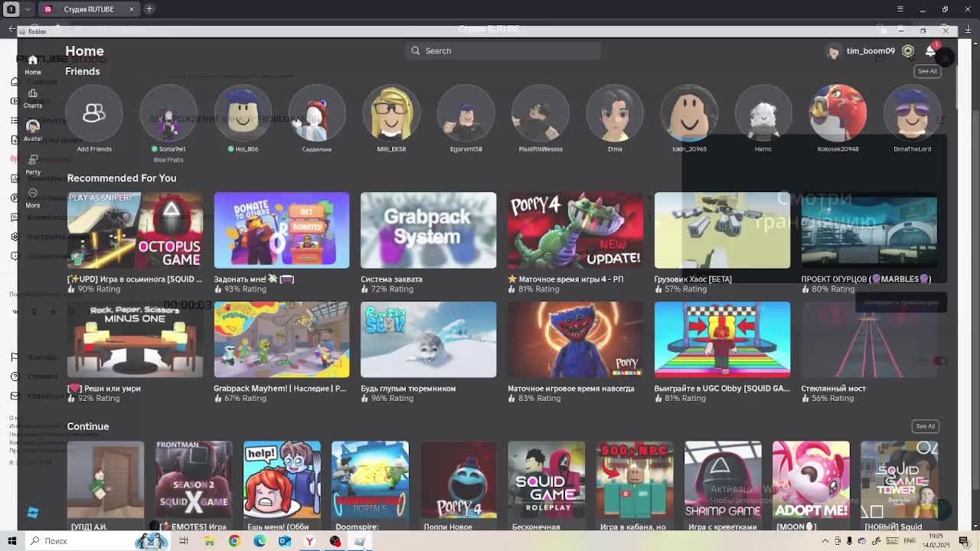Continue the Season 2 Squid X Game tile
The height and width of the screenshot is (551, 980).
194,480
